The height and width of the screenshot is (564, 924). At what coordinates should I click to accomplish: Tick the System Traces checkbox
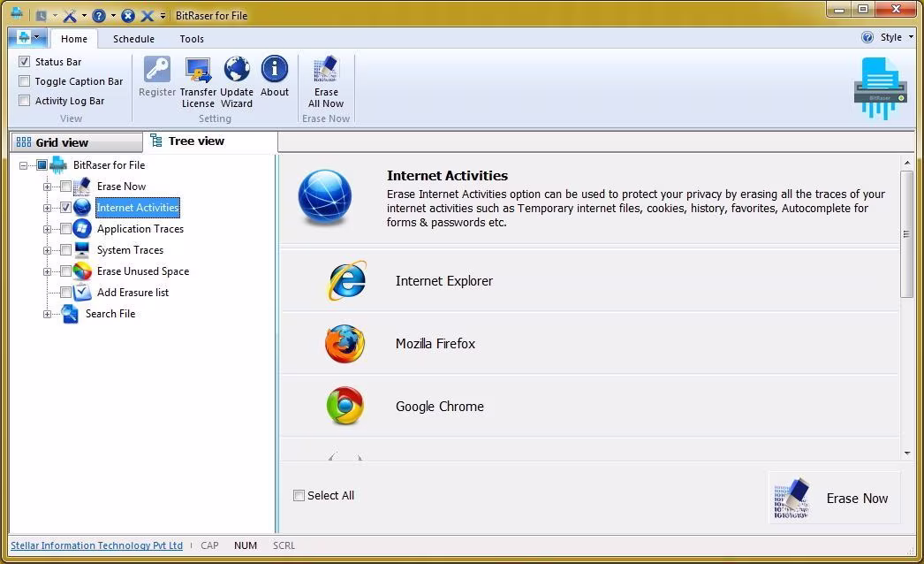click(65, 250)
